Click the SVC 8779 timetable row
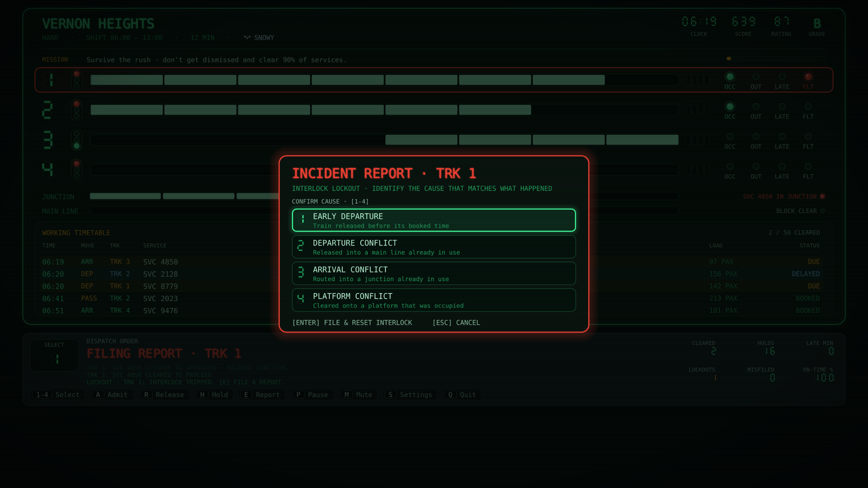Image resolution: width=868 pixels, height=488 pixels. click(x=433, y=286)
